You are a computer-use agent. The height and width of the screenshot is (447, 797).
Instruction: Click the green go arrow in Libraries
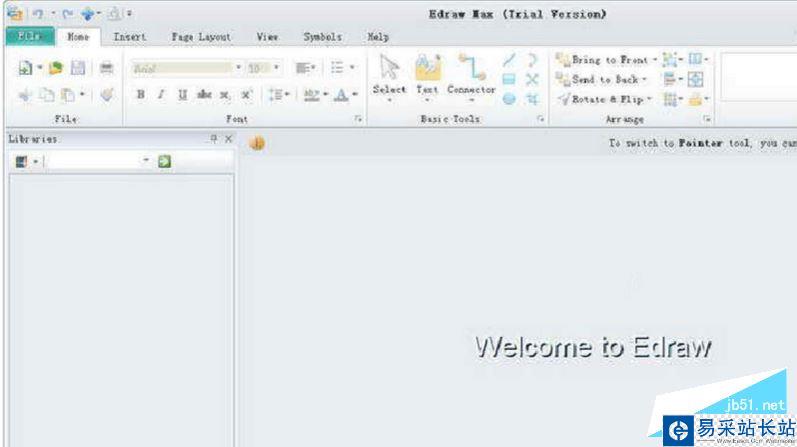(x=164, y=161)
